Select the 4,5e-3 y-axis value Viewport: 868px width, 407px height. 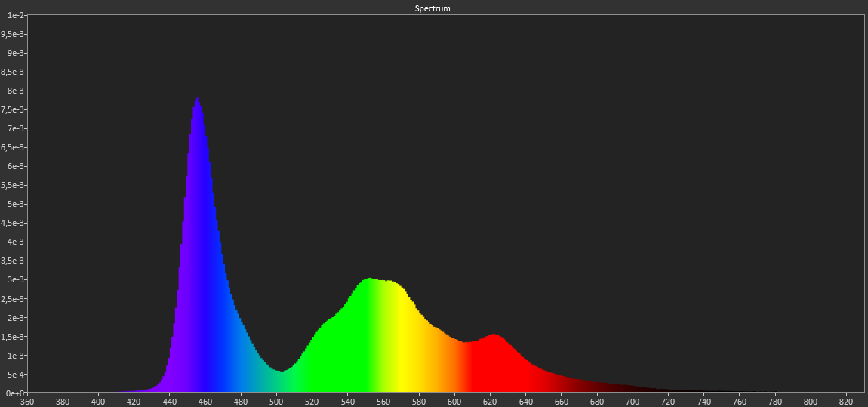click(11, 223)
